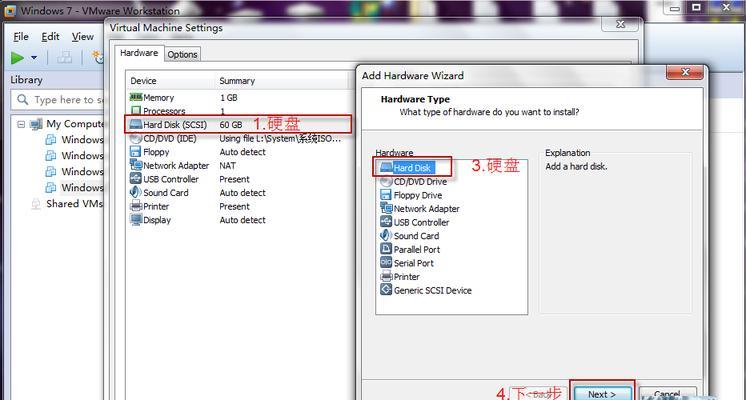Click the Next button in wizard
This screenshot has height=400, width=746.
coord(602,393)
